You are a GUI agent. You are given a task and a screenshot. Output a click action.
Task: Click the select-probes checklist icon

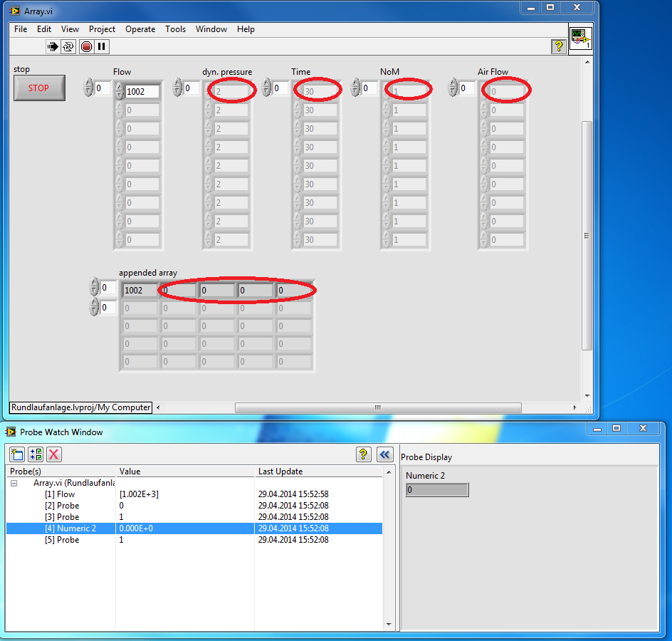pyautogui.click(x=36, y=454)
